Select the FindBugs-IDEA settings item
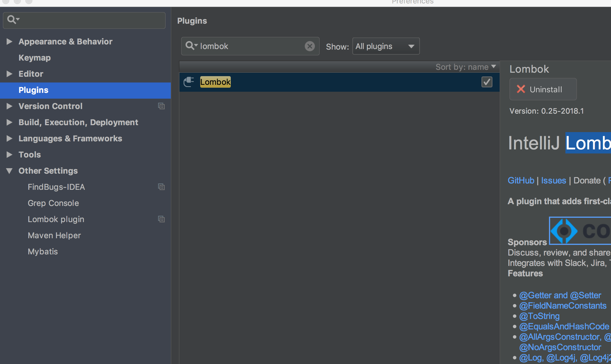This screenshot has width=611, height=364. [x=56, y=187]
